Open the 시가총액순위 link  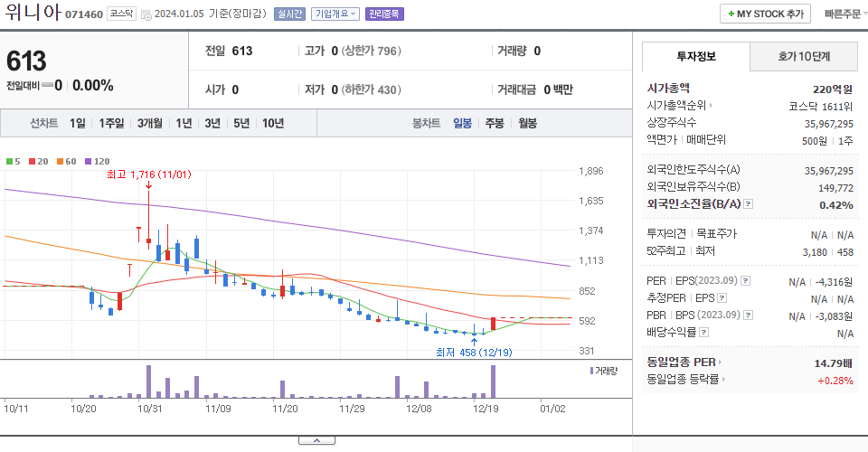click(679, 105)
